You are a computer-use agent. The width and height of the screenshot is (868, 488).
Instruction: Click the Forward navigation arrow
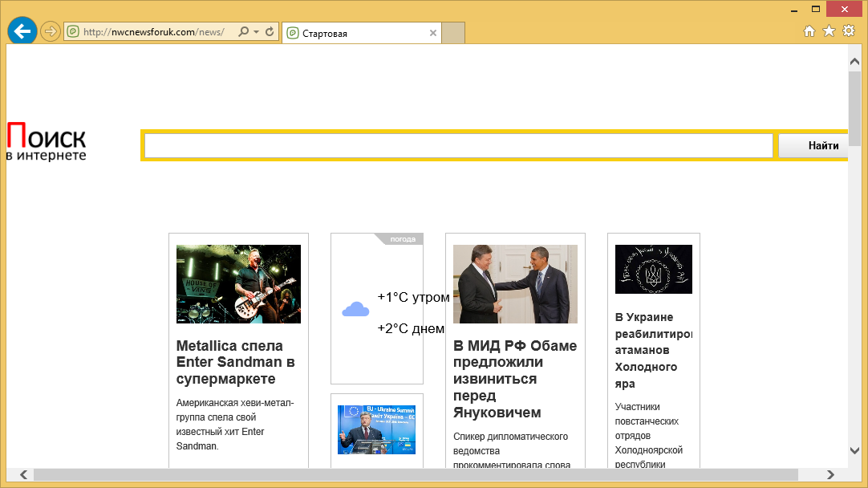tap(49, 31)
